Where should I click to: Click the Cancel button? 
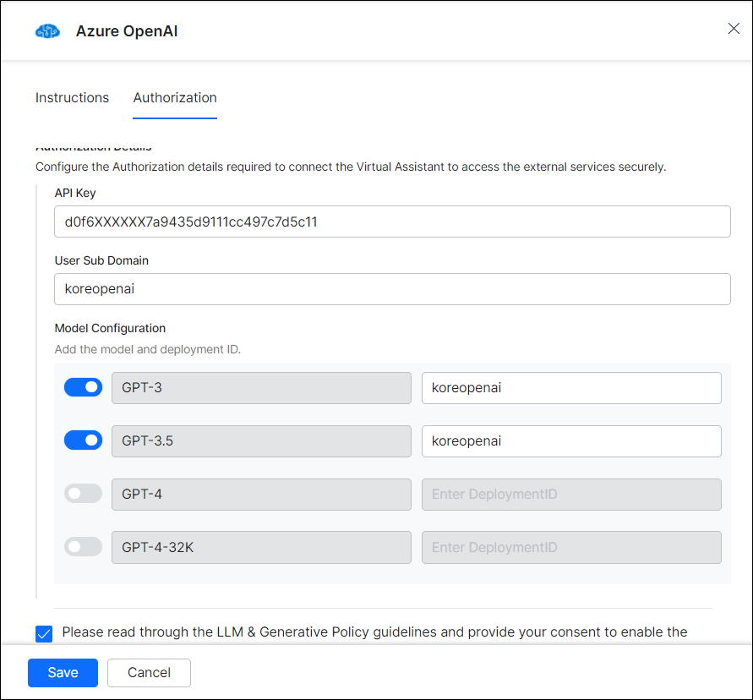pos(149,672)
